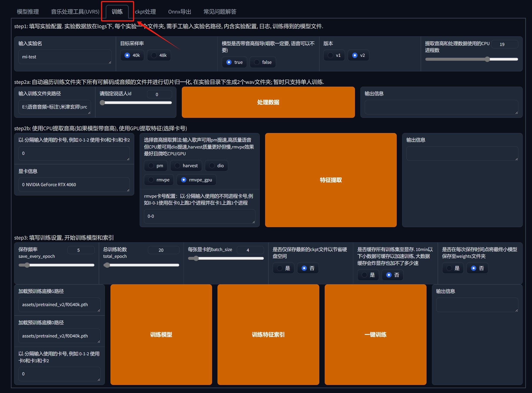
Task: Click the 训练模型 button
Action: pyautogui.click(x=161, y=334)
